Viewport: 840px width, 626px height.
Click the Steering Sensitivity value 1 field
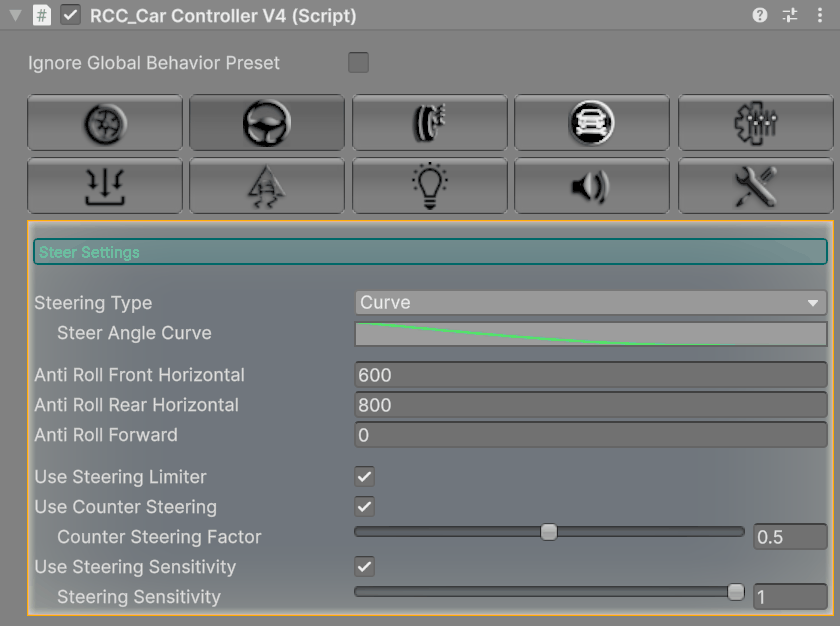pyautogui.click(x=790, y=597)
